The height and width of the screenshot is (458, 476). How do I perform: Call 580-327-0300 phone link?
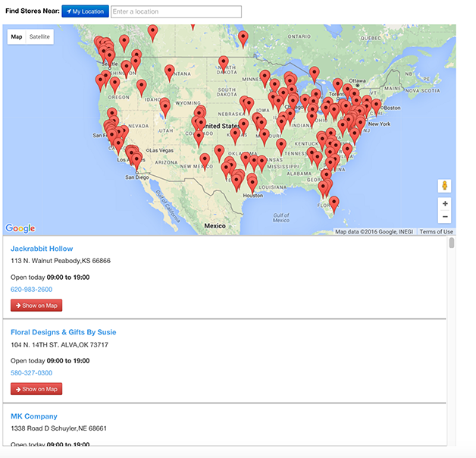[x=31, y=372]
